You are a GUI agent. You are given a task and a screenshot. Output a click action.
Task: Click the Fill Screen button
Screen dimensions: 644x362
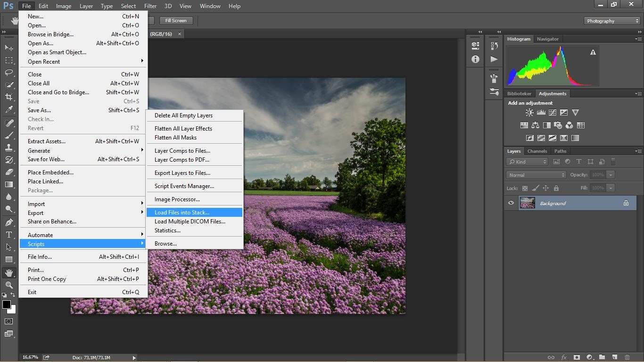(176, 20)
